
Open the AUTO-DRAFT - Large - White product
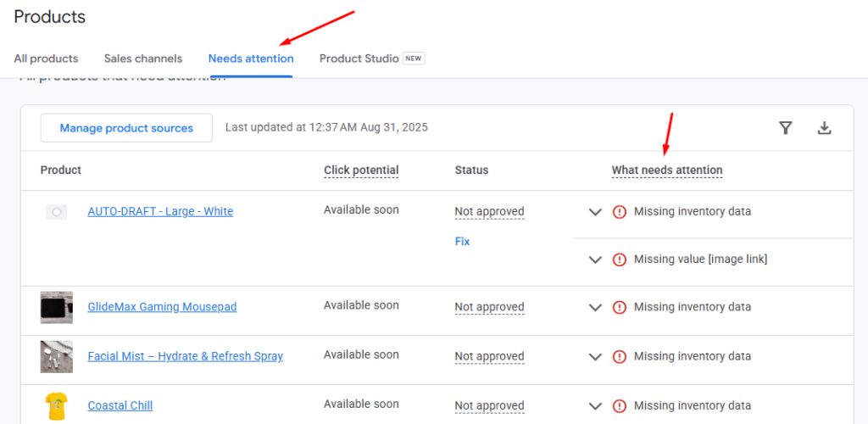click(160, 211)
